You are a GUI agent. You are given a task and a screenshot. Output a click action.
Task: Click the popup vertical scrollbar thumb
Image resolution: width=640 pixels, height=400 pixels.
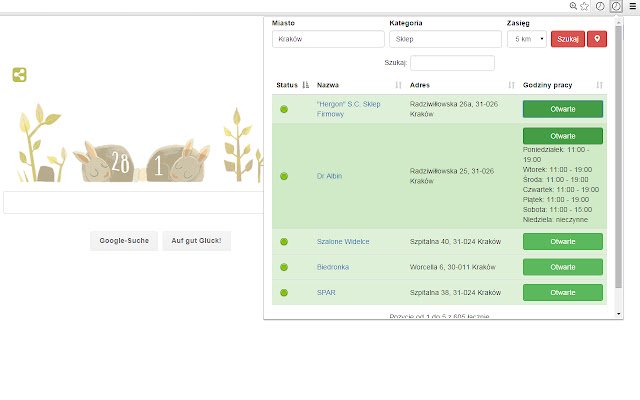618,155
